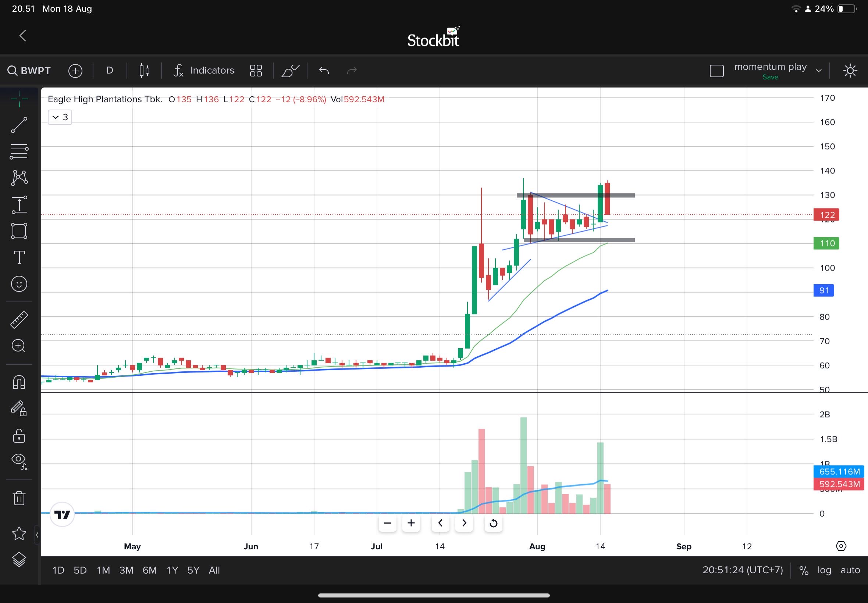Select the rectangle shape tool
868x603 pixels.
pos(19,231)
